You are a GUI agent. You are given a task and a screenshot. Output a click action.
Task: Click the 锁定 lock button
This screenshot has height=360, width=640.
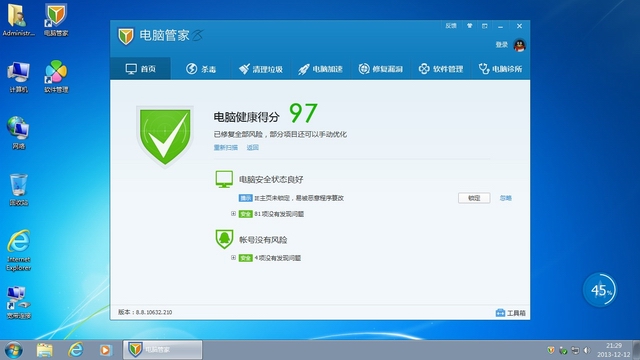click(x=474, y=198)
